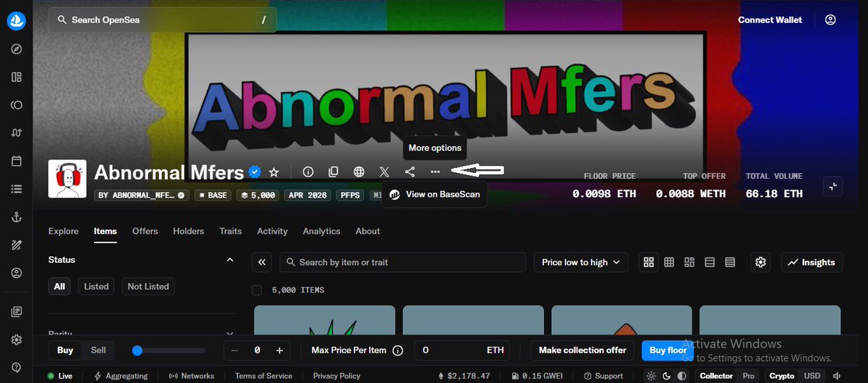
Task: Open the Settings gear in sidebar
Action: [x=16, y=340]
